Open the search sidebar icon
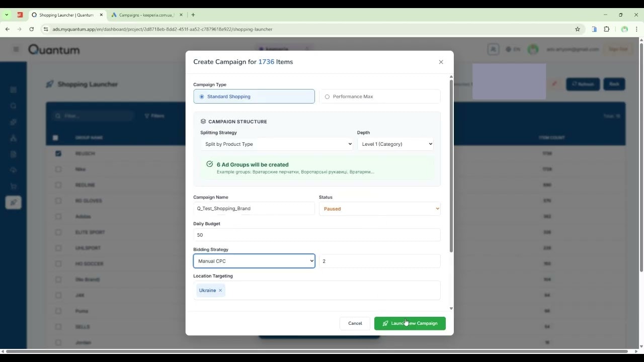 [14, 106]
